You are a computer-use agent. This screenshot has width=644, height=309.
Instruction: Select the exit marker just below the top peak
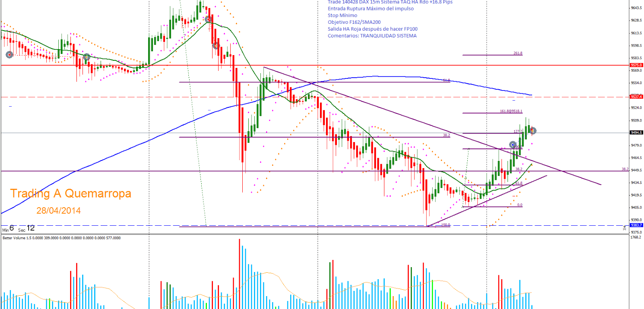pyautogui.click(x=216, y=45)
